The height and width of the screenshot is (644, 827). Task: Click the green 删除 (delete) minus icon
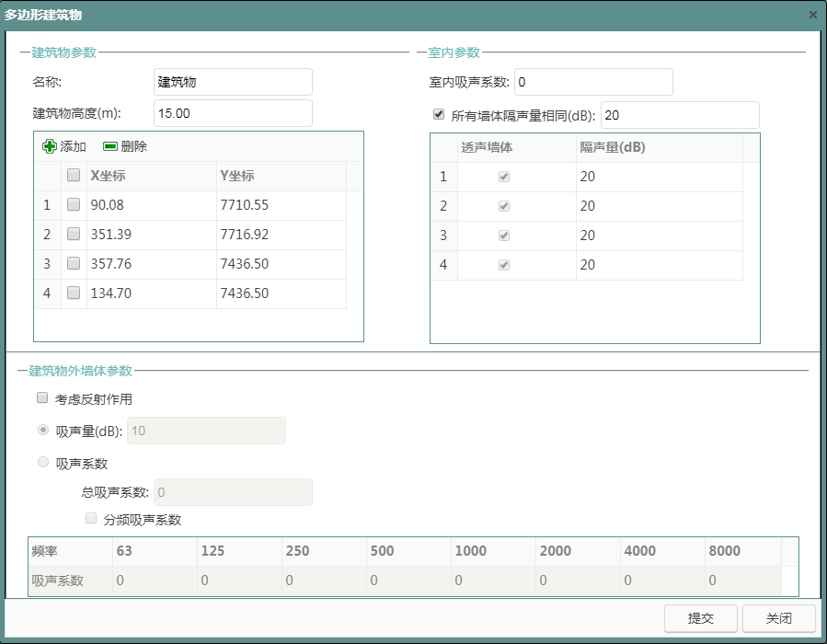tap(110, 146)
